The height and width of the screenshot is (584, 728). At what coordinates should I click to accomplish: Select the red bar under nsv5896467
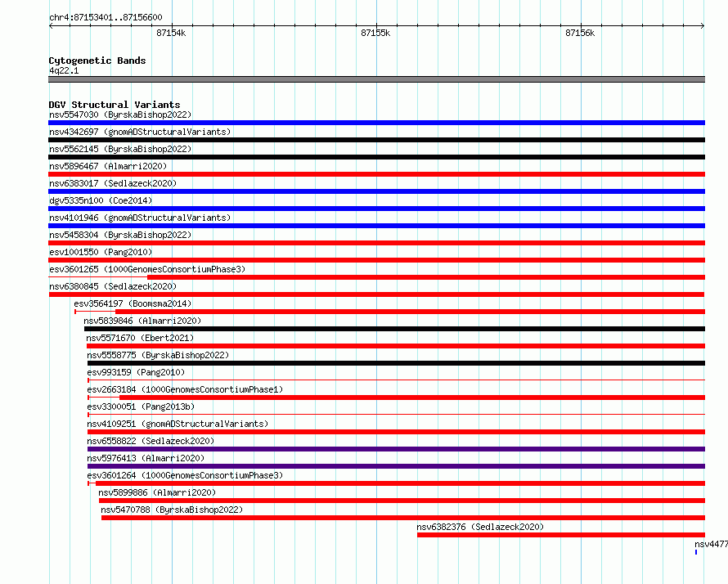click(376, 174)
